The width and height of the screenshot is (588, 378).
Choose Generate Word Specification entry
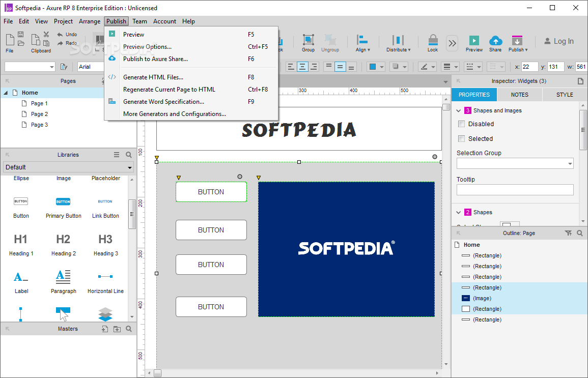point(191,102)
